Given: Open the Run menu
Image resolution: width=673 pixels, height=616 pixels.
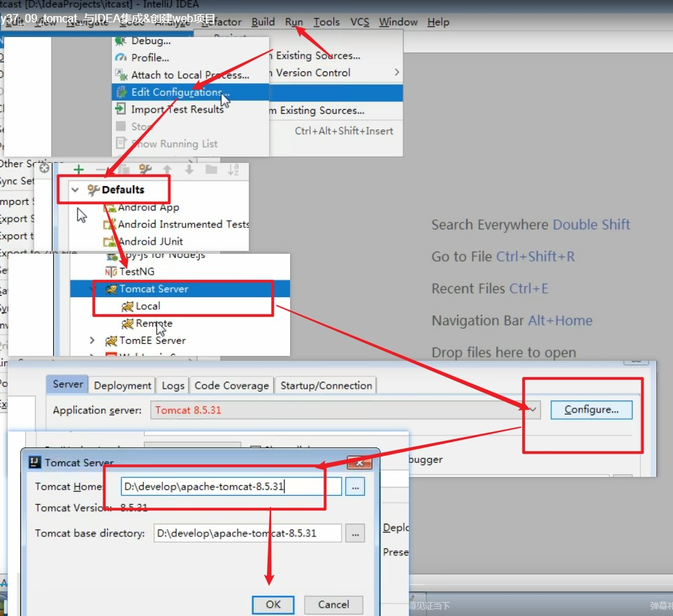Looking at the screenshot, I should pos(294,22).
